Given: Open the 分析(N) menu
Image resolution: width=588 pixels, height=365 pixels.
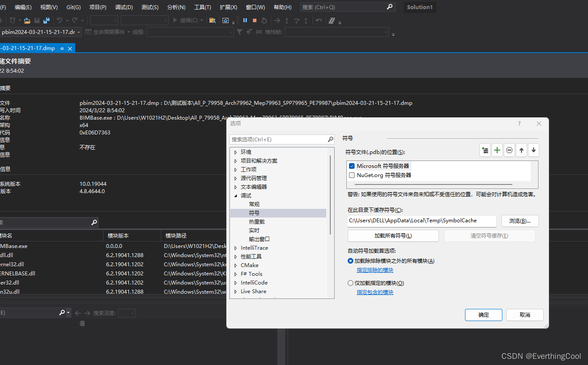Looking at the screenshot, I should click(176, 7).
